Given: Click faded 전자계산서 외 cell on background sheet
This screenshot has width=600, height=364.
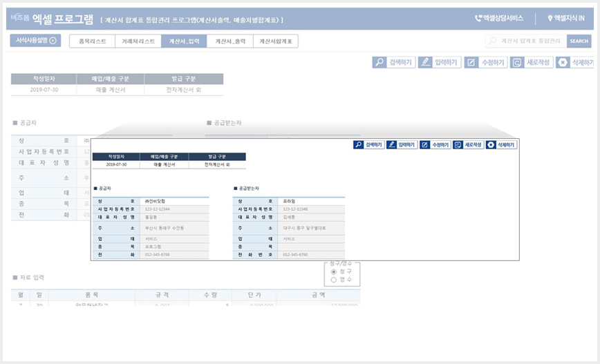Looking at the screenshot, I should click(184, 90).
